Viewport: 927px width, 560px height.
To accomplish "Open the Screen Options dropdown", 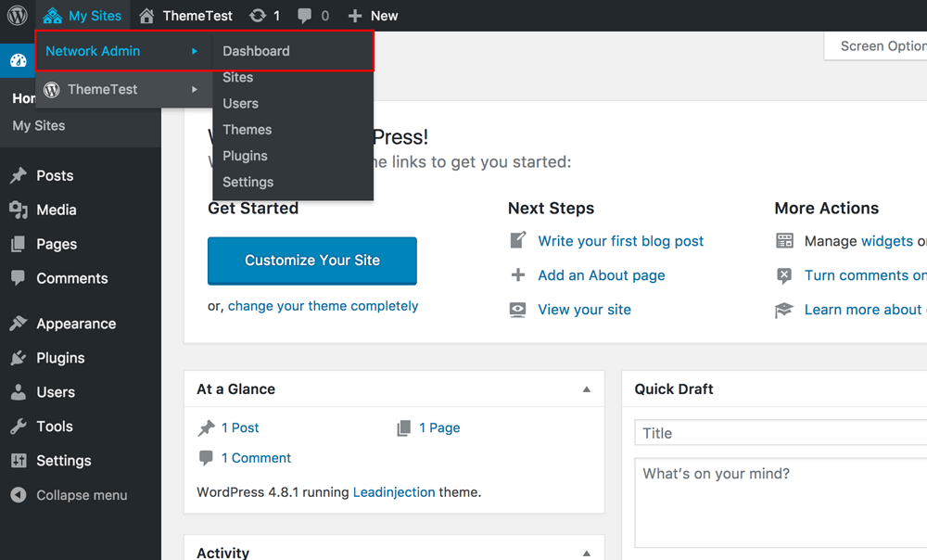I will (x=876, y=46).
